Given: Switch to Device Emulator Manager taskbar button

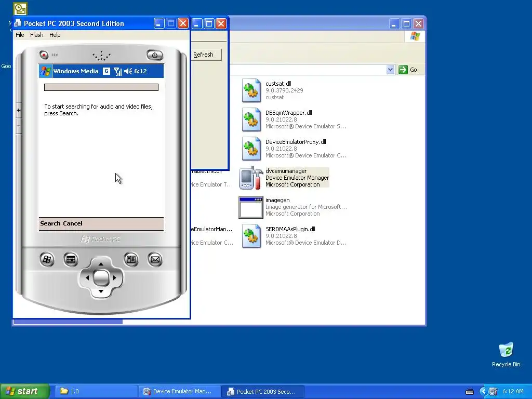Looking at the screenshot, I should [x=179, y=392].
